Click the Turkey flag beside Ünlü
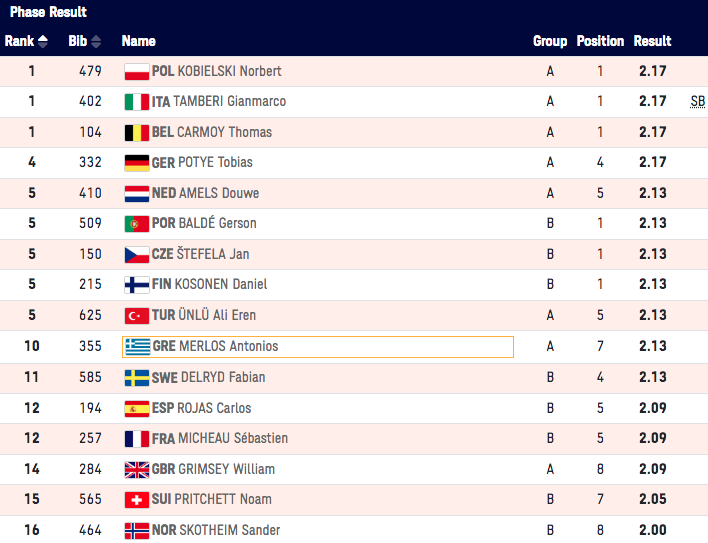This screenshot has height=543, width=708. point(136,316)
